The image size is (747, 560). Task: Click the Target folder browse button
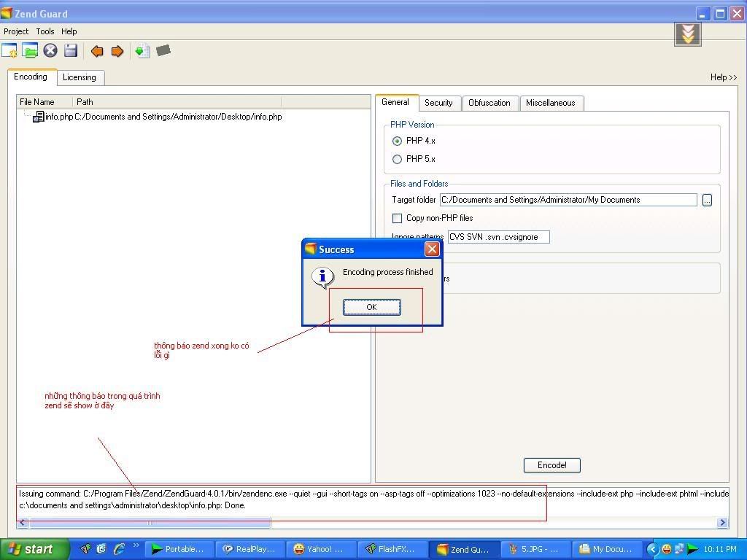(707, 200)
